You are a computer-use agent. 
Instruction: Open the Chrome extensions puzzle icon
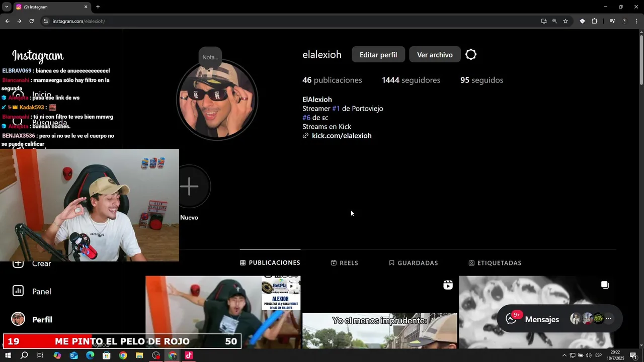(x=594, y=21)
